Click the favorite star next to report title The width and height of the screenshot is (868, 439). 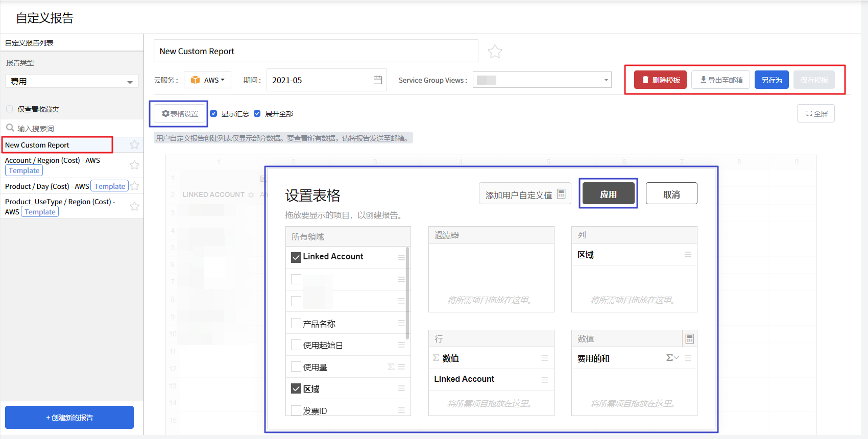click(495, 52)
